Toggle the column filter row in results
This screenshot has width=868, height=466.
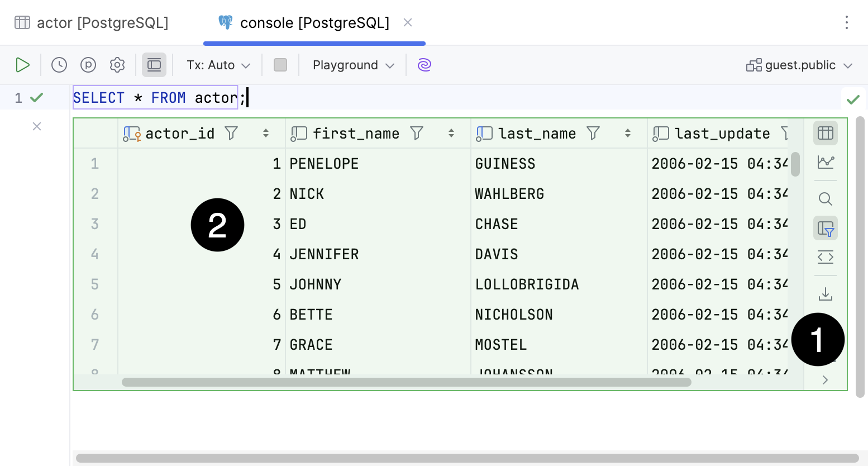tap(825, 228)
